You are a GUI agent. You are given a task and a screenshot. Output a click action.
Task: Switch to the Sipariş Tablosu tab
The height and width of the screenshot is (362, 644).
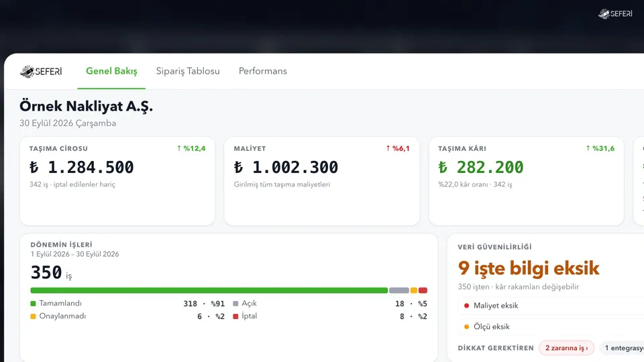pyautogui.click(x=188, y=71)
